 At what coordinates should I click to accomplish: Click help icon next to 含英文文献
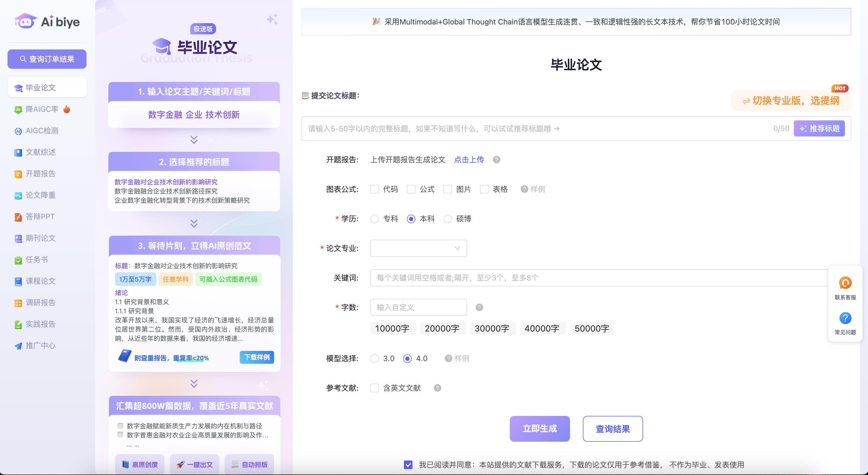click(x=437, y=388)
